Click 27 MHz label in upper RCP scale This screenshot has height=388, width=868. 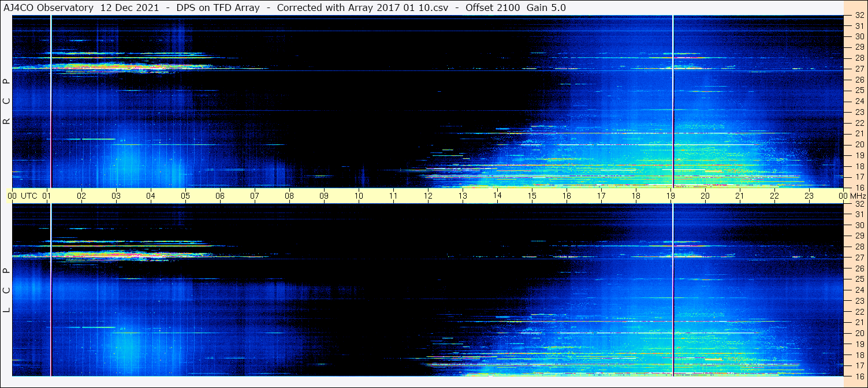pyautogui.click(x=859, y=69)
